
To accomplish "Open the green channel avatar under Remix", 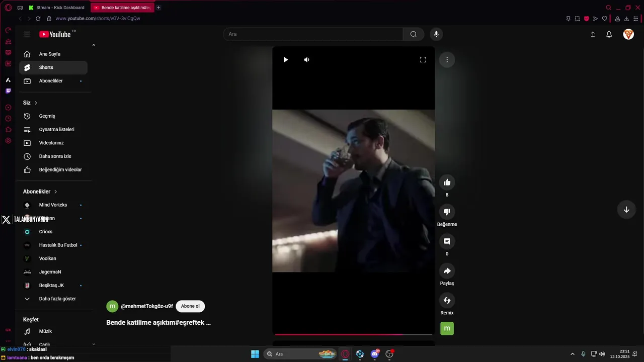I will tap(447, 329).
